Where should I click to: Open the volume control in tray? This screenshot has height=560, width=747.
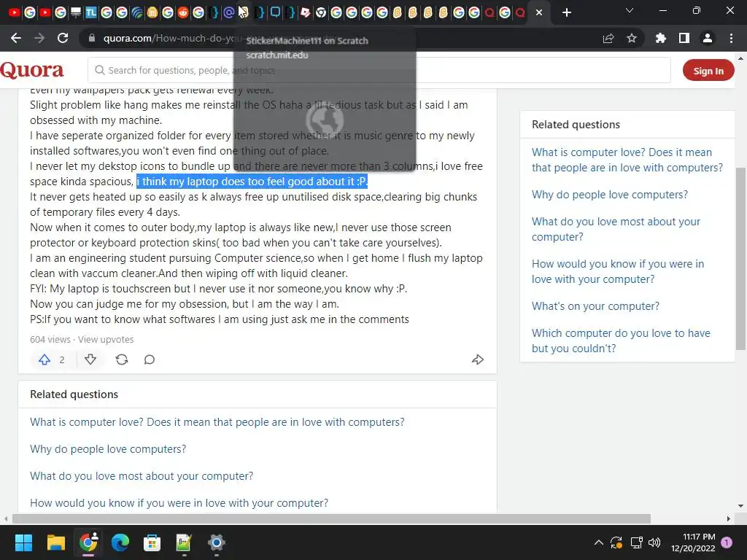click(654, 542)
